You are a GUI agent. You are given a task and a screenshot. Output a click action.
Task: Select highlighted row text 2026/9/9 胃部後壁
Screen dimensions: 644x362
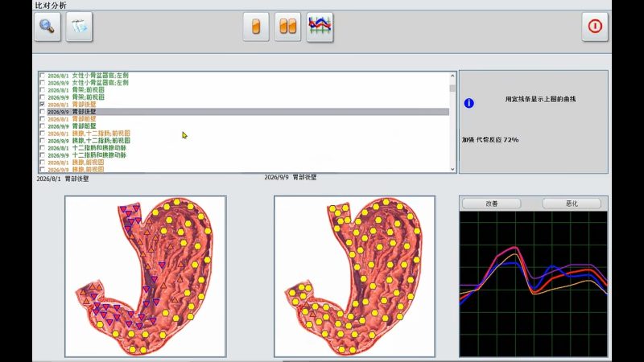click(72, 112)
